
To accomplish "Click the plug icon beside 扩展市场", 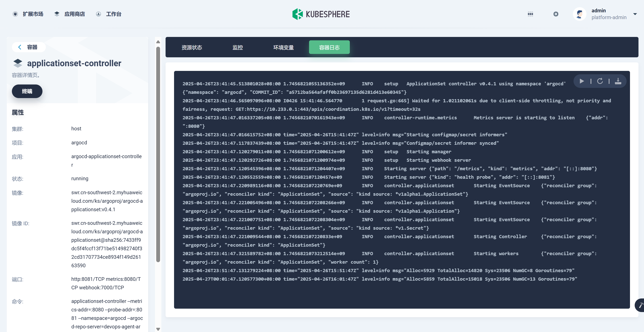I will coord(15,14).
